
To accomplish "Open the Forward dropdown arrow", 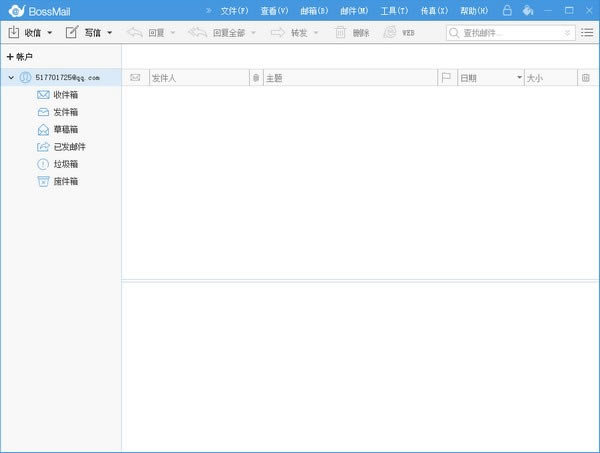I will click(316, 33).
